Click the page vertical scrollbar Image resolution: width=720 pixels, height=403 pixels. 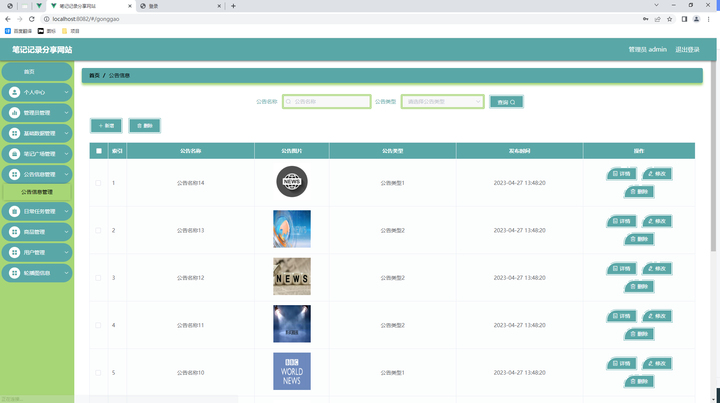[x=713, y=156]
